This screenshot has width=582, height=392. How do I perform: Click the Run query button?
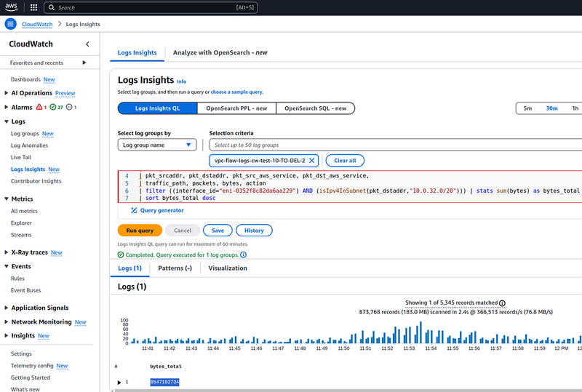[140, 230]
